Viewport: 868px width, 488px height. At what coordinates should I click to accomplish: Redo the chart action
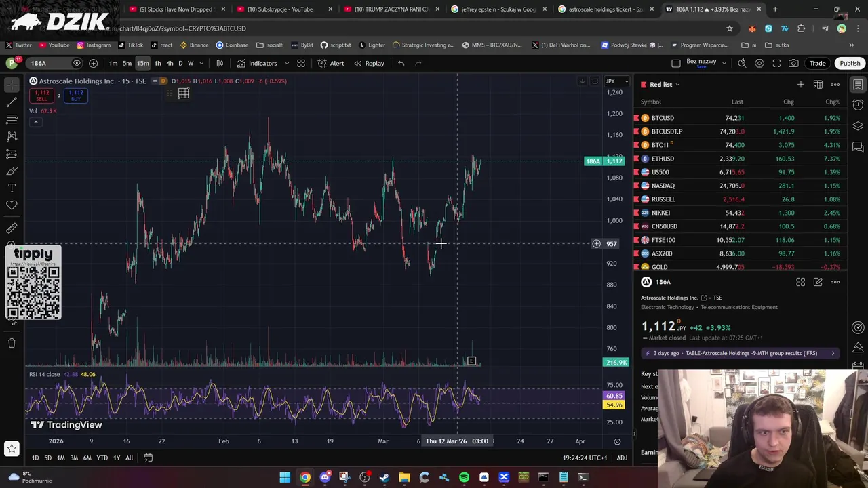pyautogui.click(x=418, y=63)
